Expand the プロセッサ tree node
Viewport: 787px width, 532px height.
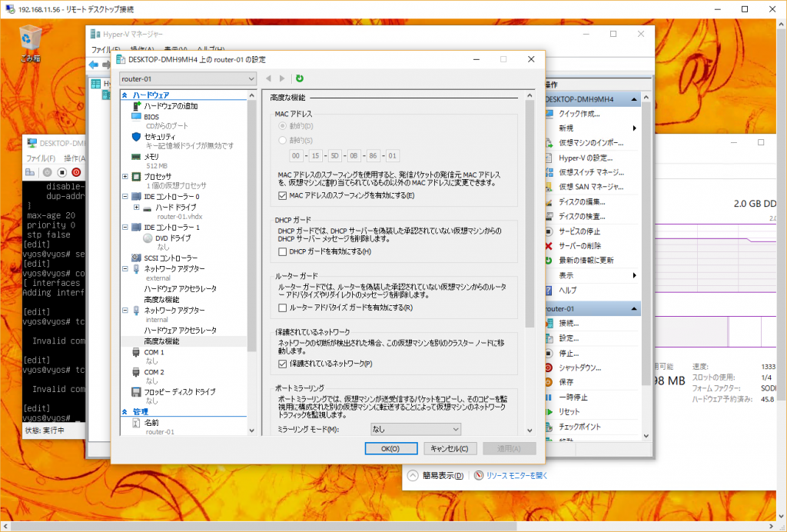click(x=125, y=177)
